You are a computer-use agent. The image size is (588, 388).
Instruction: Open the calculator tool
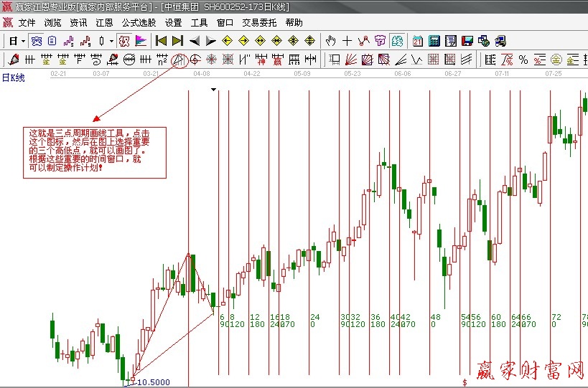pyautogui.click(x=434, y=41)
